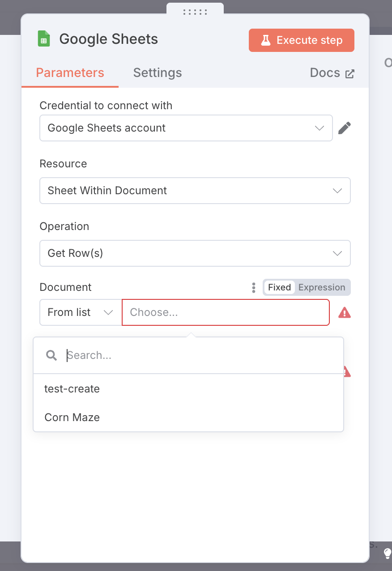Click the Execute step button
This screenshot has height=571, width=392.
(x=302, y=40)
